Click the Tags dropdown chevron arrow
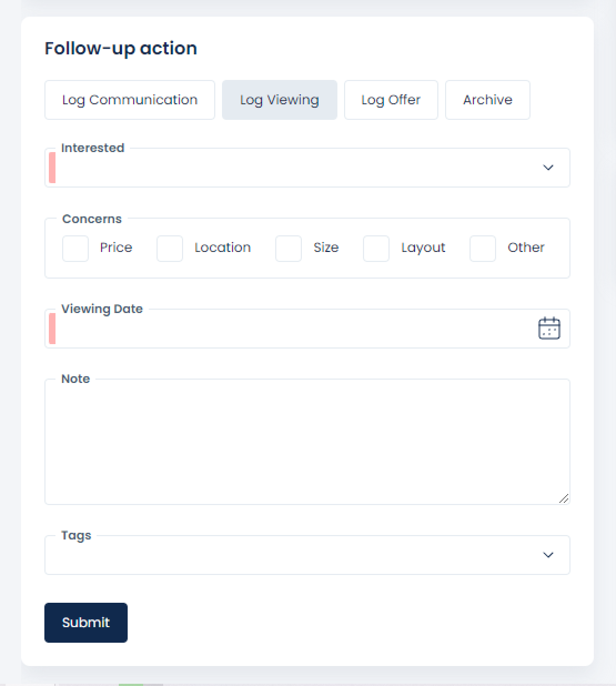The image size is (616, 686). click(548, 555)
